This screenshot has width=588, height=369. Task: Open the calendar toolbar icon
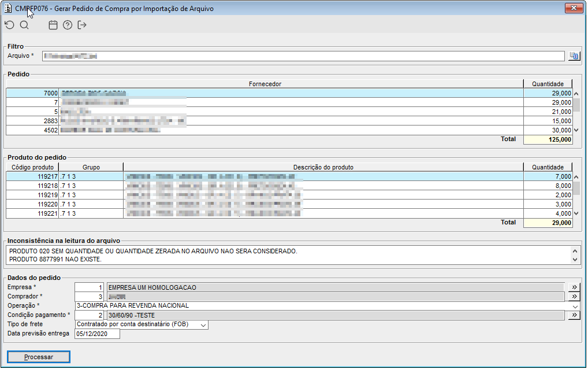point(53,25)
